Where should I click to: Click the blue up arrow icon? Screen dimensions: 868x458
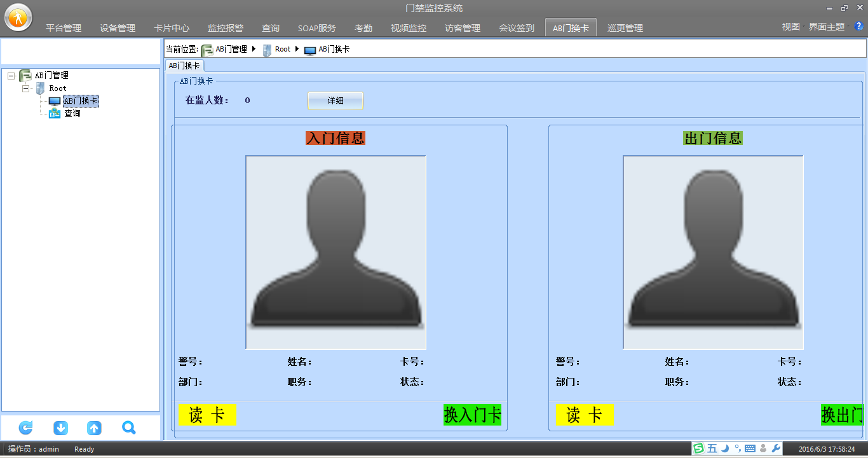coord(94,428)
